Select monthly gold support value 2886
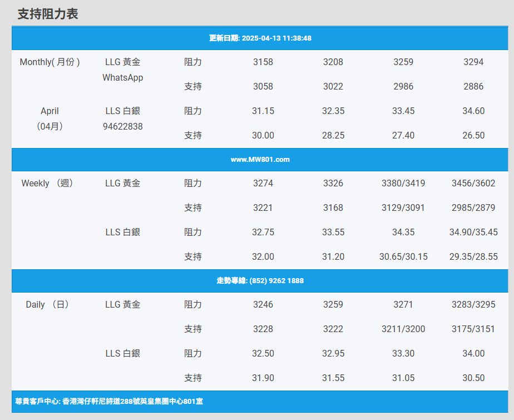The image size is (514, 420). tap(473, 87)
